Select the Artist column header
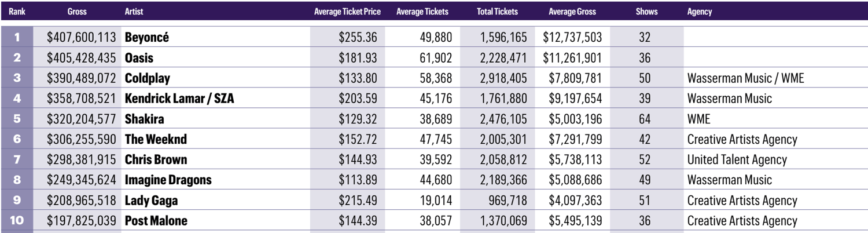This screenshot has height=233, width=868. click(134, 11)
